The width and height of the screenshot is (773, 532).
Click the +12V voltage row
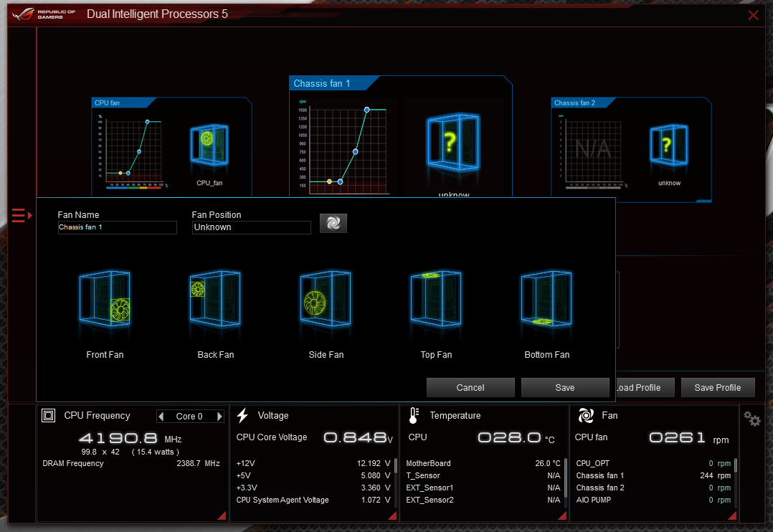[313, 463]
